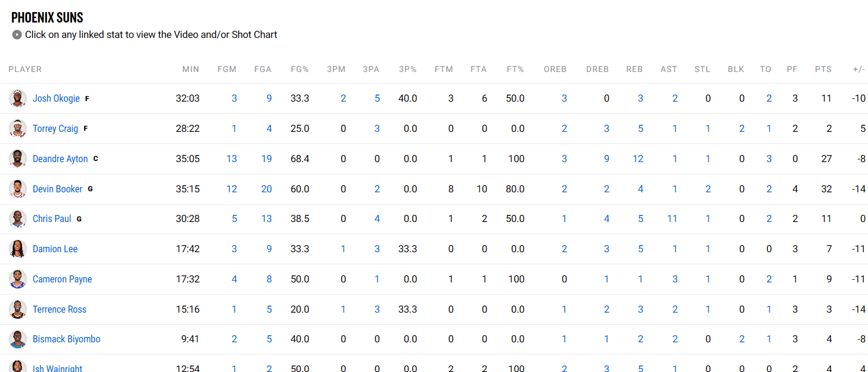The width and height of the screenshot is (868, 372).
Task: View Deandre Ayton's 13 made field goals
Action: tap(232, 159)
